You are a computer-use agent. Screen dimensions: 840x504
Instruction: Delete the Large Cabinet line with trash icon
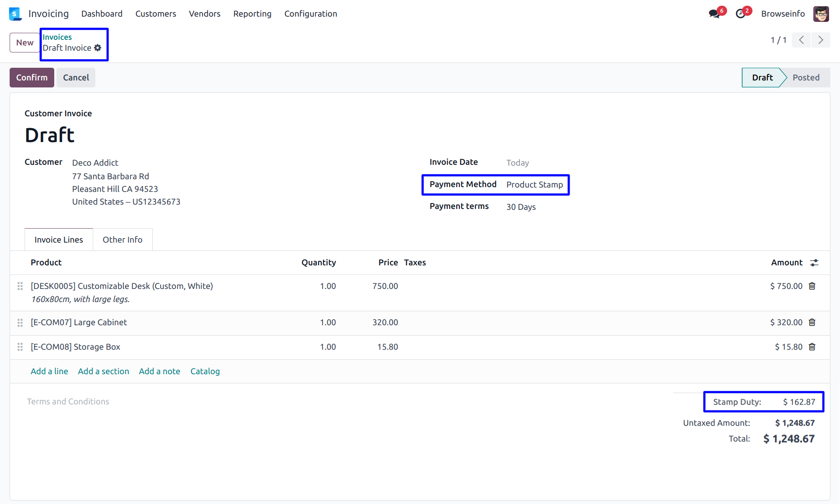point(812,322)
